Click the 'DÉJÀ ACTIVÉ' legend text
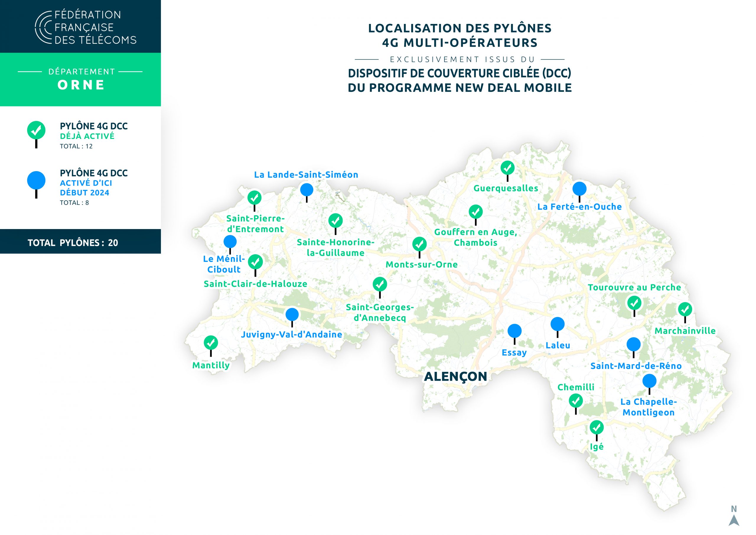756x535 pixels. coord(87,136)
